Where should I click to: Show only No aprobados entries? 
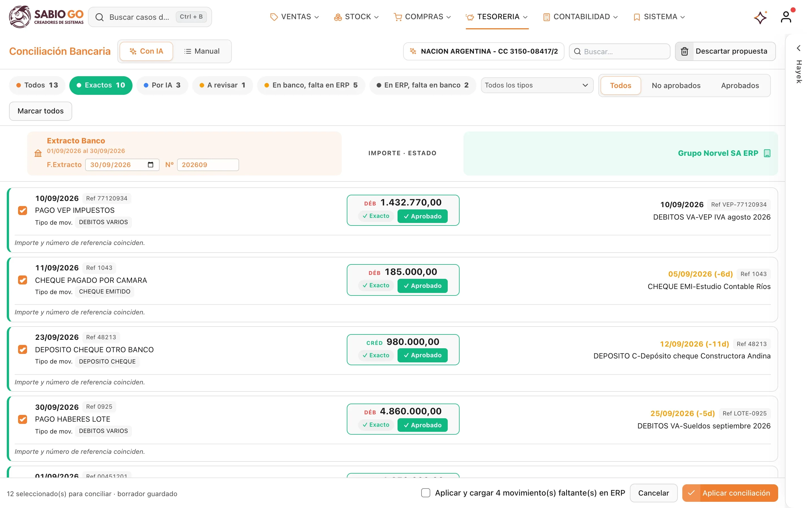pos(676,86)
